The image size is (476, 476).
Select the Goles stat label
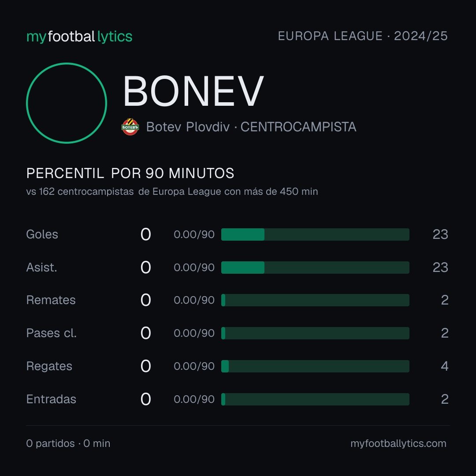click(42, 234)
